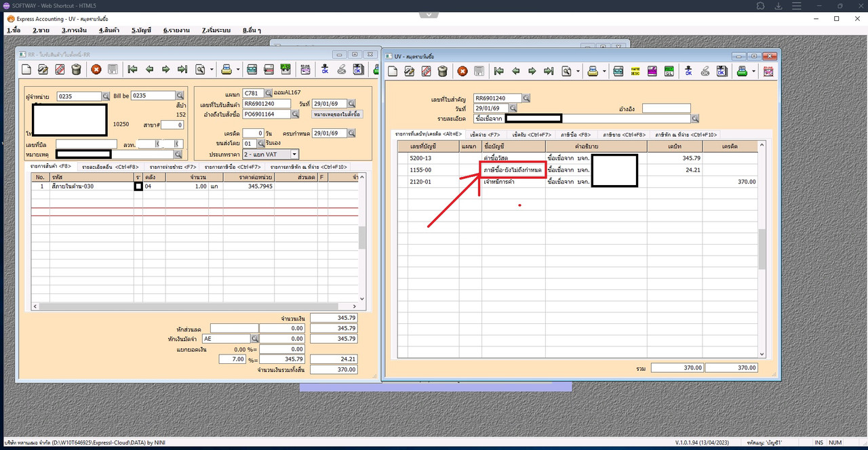
Task: Click lookup icon beside ผู้จำหน่าย 0235 field
Action: click(x=106, y=96)
